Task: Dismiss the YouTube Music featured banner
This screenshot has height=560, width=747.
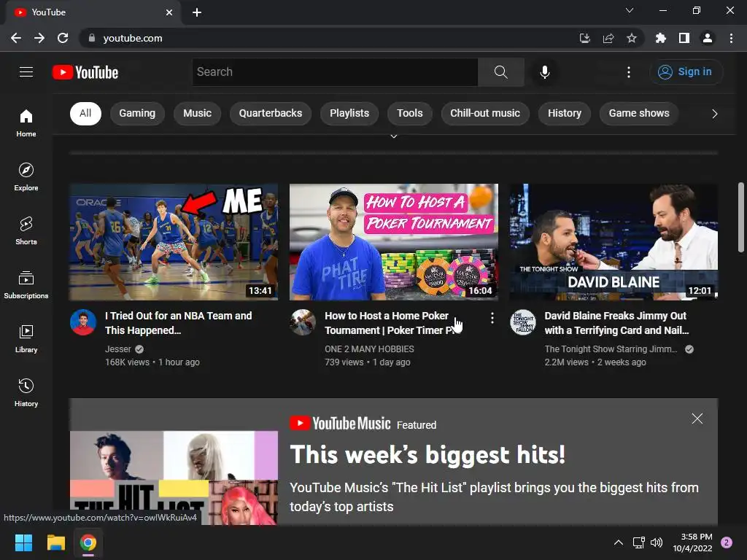Action: point(697,419)
